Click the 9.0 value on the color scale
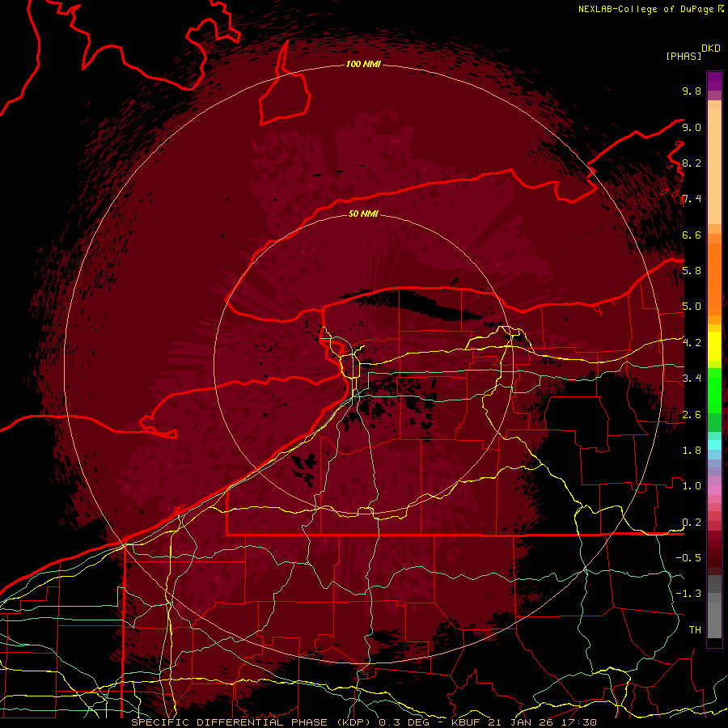This screenshot has height=728, width=728. pyautogui.click(x=692, y=127)
